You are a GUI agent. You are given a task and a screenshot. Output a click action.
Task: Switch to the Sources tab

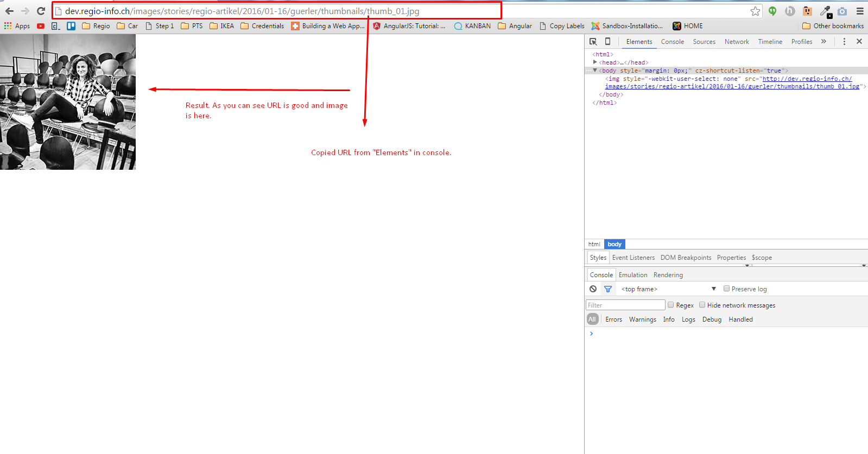pyautogui.click(x=704, y=42)
